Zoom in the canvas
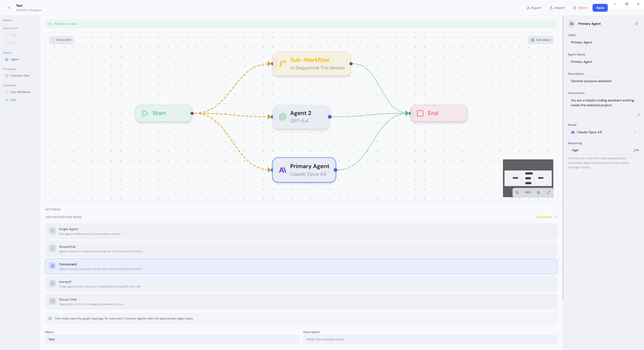 coord(538,193)
